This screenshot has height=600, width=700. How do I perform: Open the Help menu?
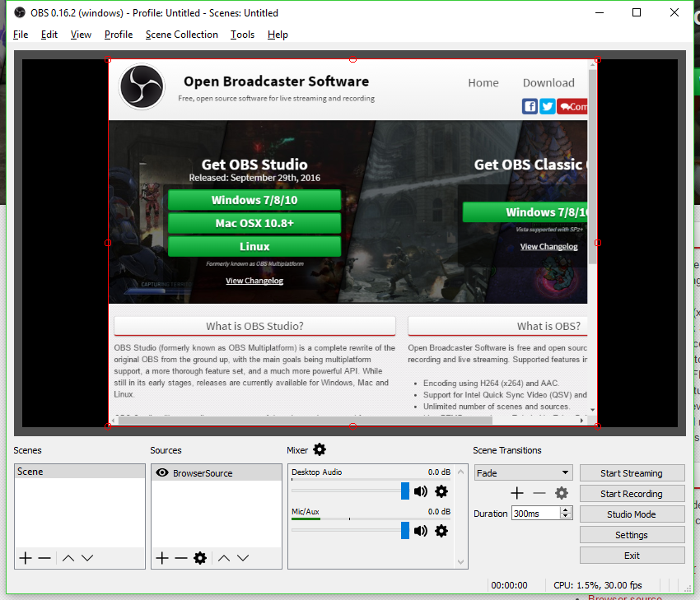coord(278,35)
